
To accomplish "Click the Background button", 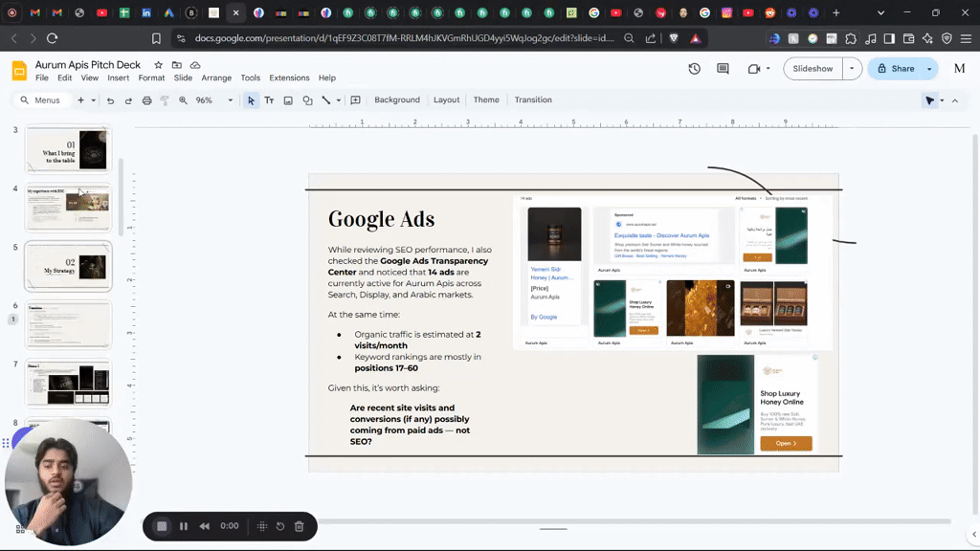I will pos(397,99).
